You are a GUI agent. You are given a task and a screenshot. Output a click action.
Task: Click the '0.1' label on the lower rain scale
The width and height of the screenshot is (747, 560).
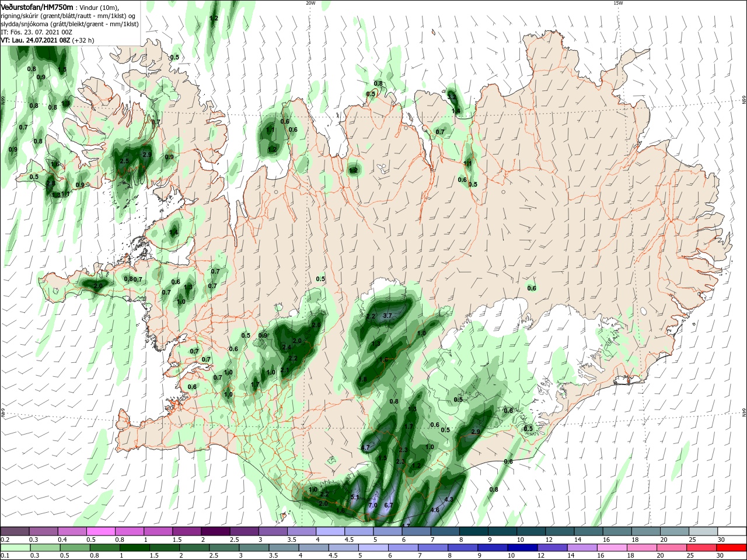[5, 556]
